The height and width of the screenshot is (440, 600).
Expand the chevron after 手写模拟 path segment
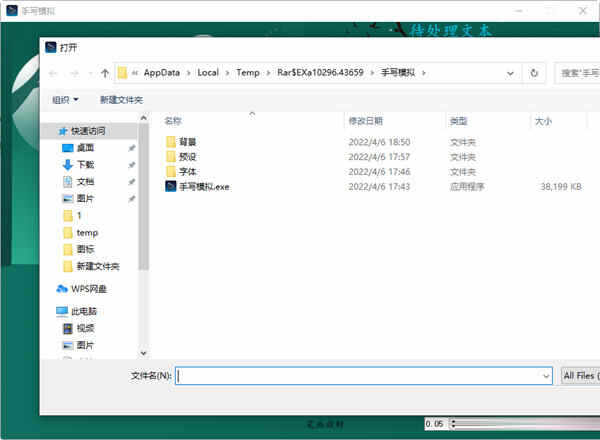tap(424, 73)
